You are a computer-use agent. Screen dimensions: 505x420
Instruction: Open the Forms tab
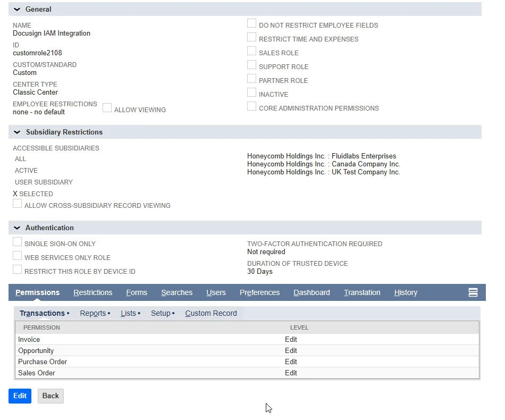point(137,292)
